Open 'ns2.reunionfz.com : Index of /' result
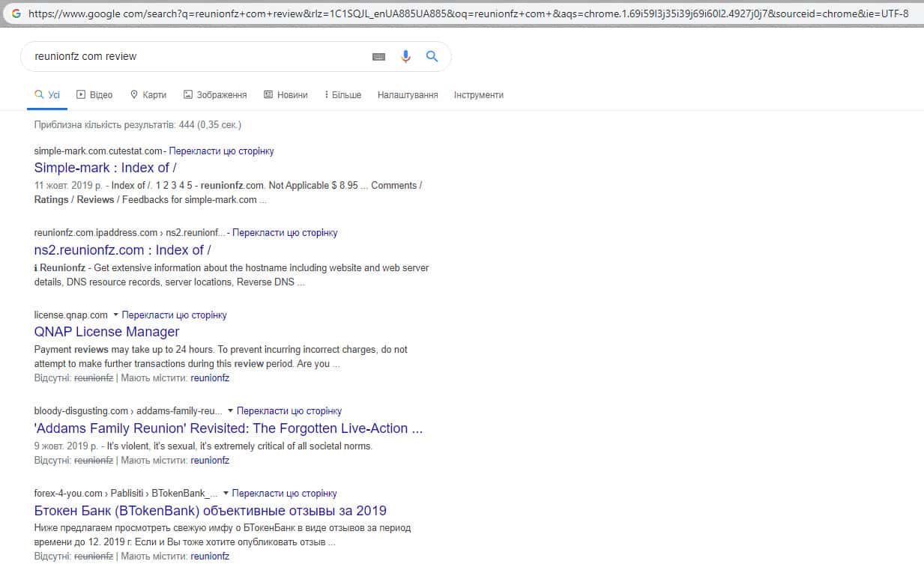Image resolution: width=924 pixels, height=564 pixels. 123,250
